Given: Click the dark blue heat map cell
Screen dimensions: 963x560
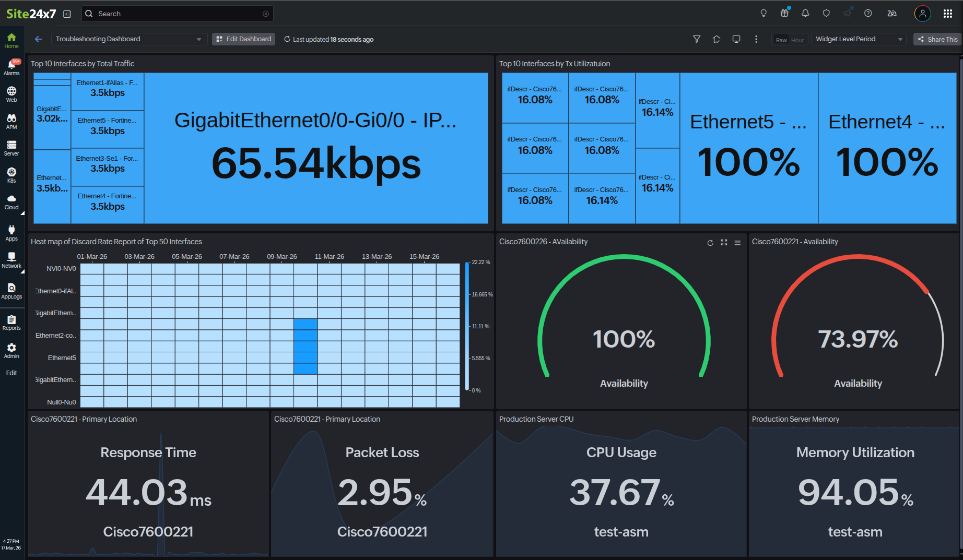Looking at the screenshot, I should (x=306, y=346).
